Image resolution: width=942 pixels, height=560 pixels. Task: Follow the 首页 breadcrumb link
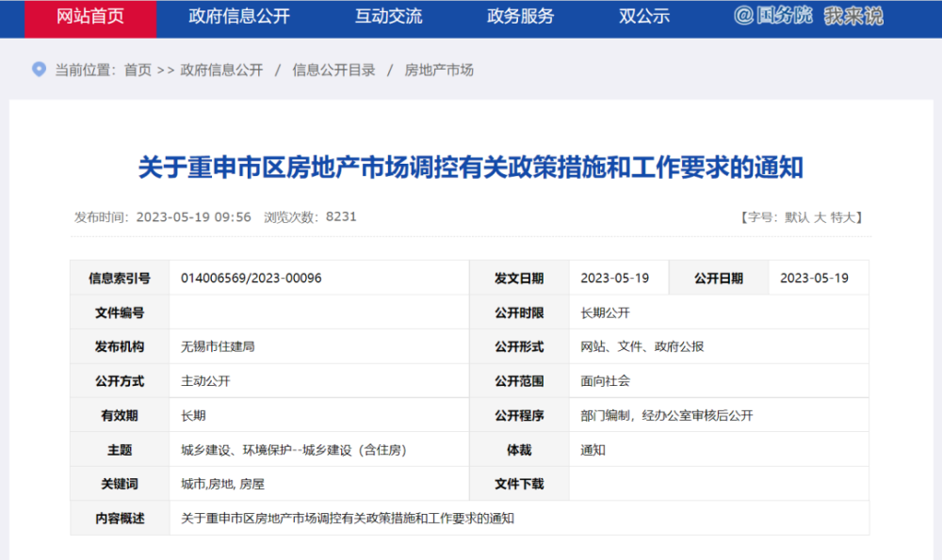tap(138, 71)
